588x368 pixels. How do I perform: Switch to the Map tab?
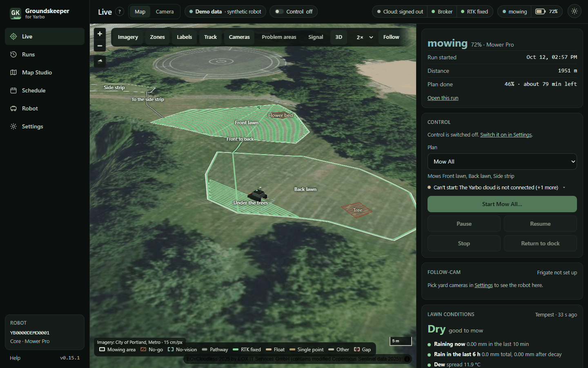[x=140, y=11]
